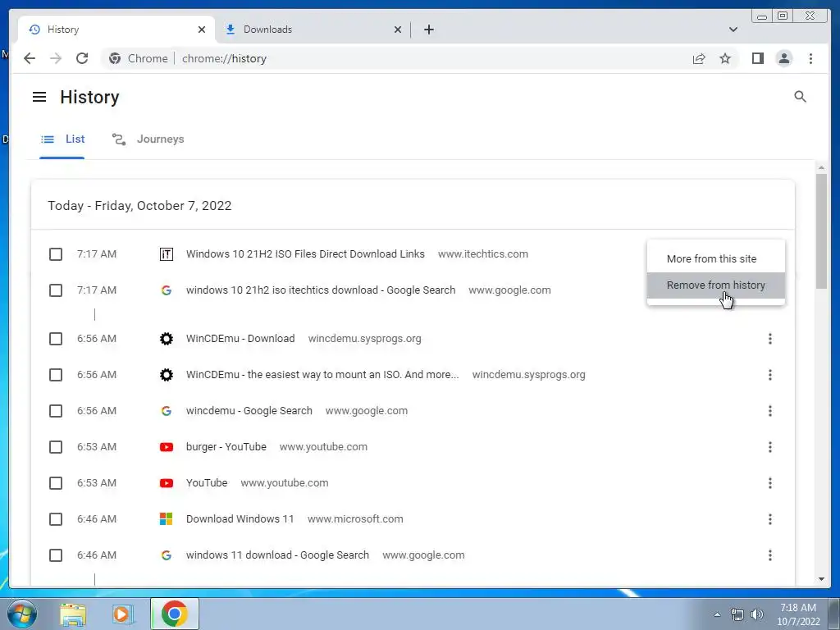This screenshot has width=840, height=630.
Task: Click the Chrome taskbar icon
Action: pyautogui.click(x=174, y=614)
